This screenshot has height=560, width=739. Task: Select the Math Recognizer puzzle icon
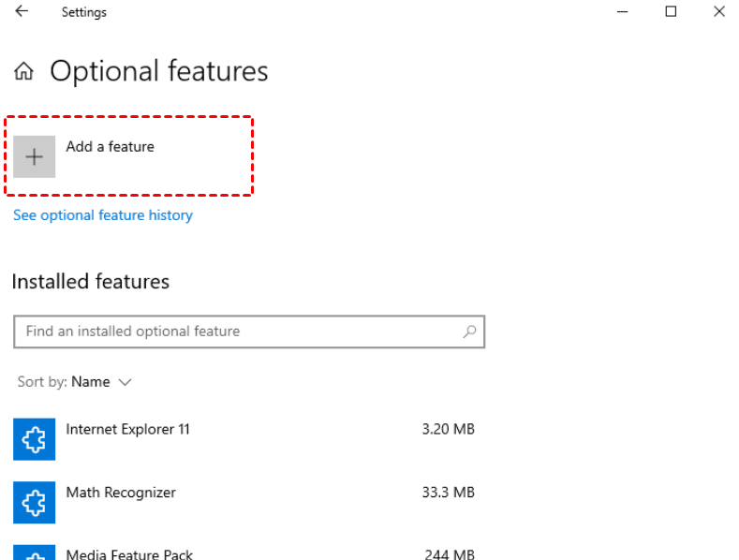coord(34,502)
